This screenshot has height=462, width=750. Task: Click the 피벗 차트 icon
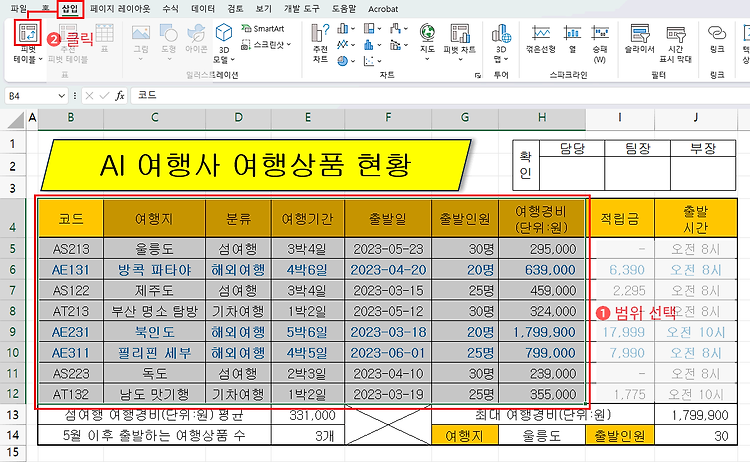[460, 33]
